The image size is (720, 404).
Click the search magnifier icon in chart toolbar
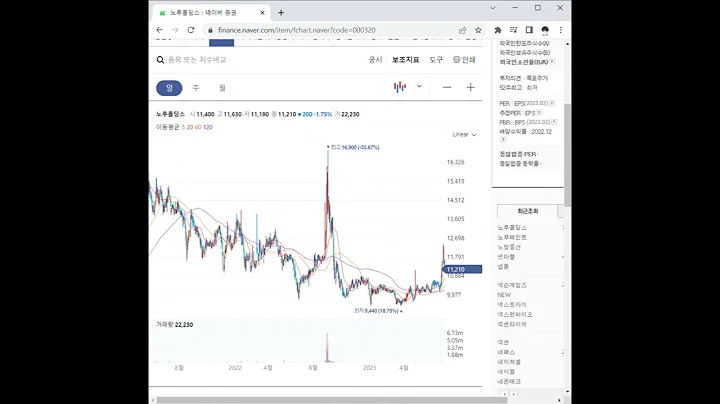[x=160, y=60]
